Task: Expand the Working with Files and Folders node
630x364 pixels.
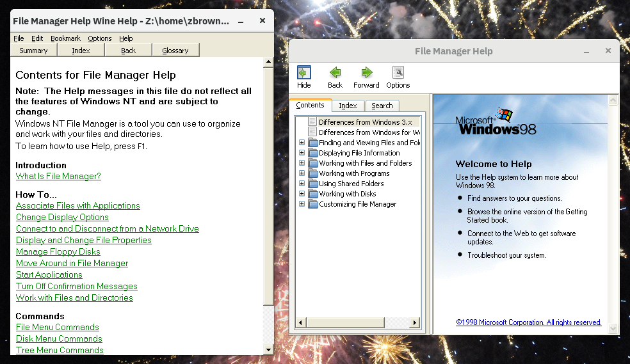Action: [302, 163]
